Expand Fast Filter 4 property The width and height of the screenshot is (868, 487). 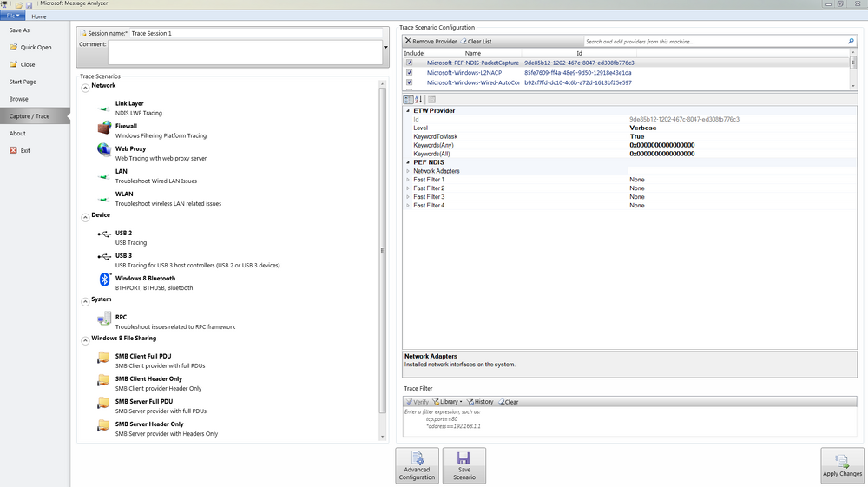click(408, 206)
